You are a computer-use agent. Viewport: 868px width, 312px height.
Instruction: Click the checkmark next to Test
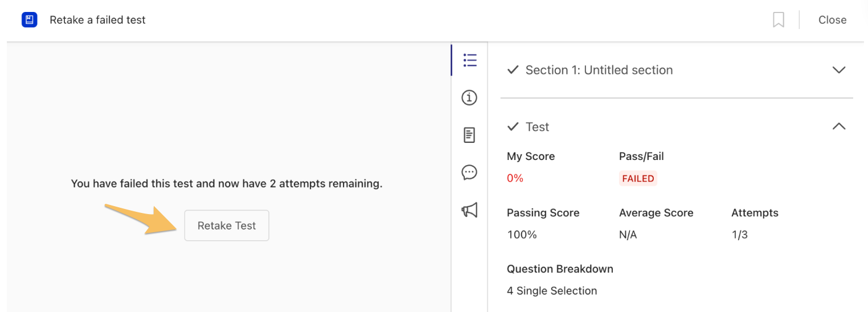pyautogui.click(x=513, y=126)
